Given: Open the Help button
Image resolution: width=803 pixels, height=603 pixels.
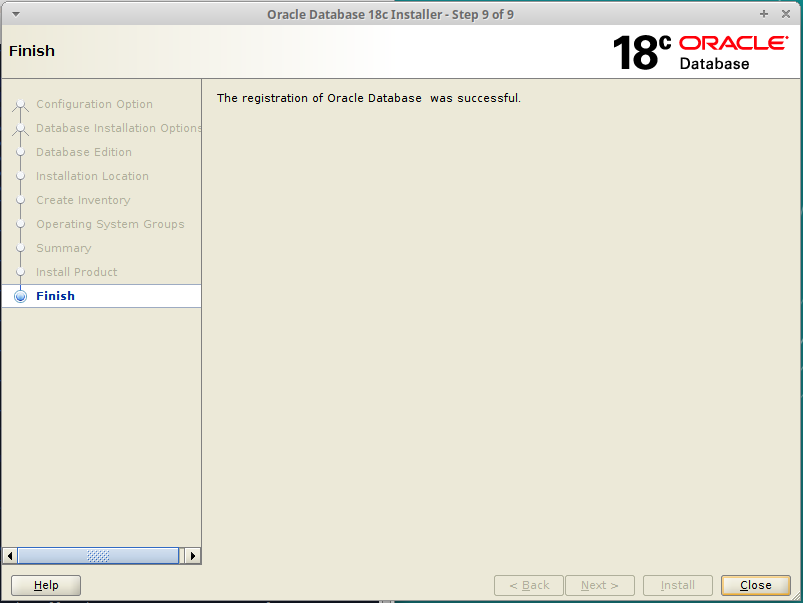Looking at the screenshot, I should [x=46, y=585].
